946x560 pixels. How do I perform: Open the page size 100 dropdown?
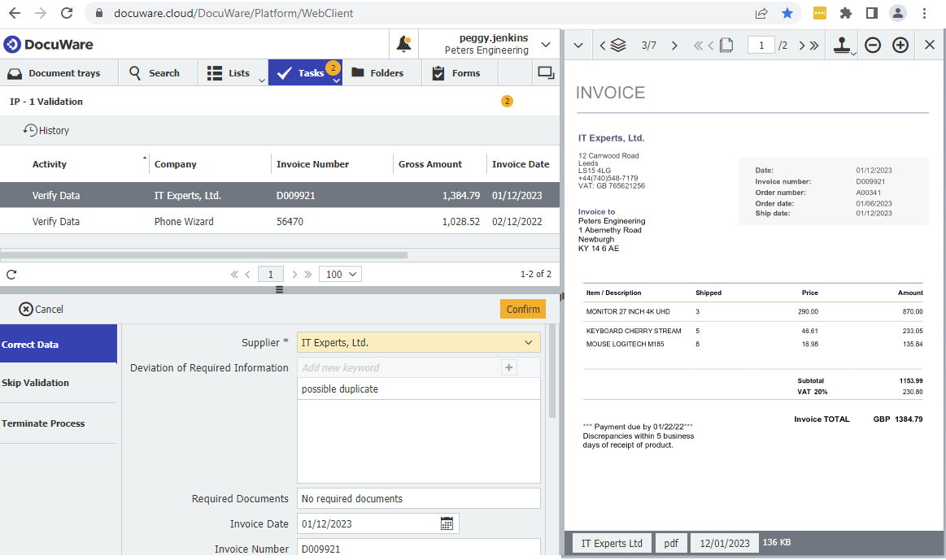click(x=340, y=275)
